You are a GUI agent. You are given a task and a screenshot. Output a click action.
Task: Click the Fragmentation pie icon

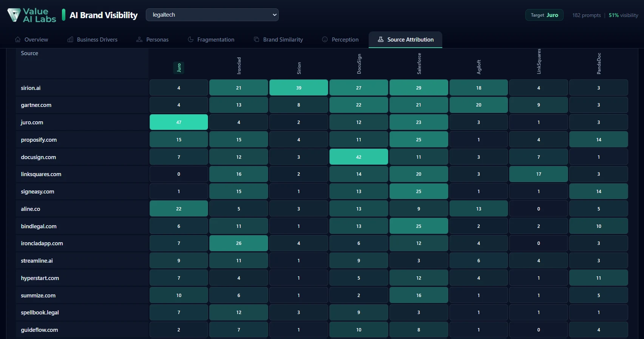(191, 39)
